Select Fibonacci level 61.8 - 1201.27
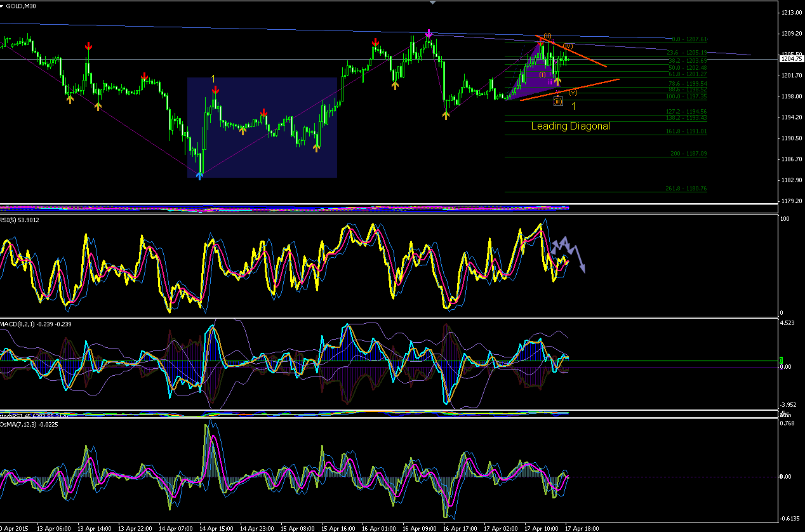This screenshot has height=532, width=805. click(688, 74)
